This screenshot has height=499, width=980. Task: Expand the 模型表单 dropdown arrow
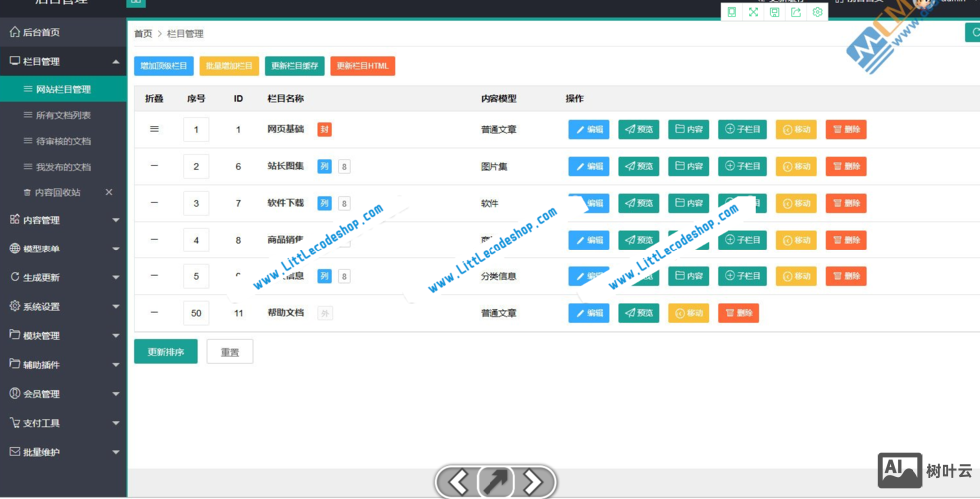click(116, 249)
